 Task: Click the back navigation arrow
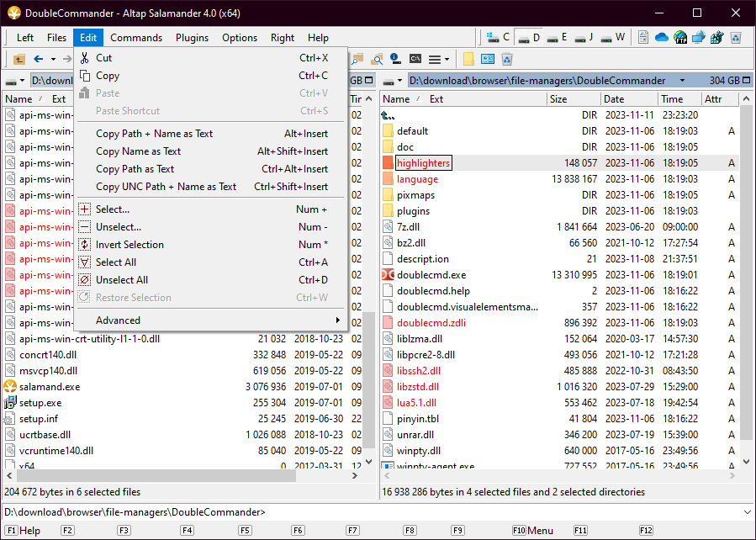pos(38,59)
